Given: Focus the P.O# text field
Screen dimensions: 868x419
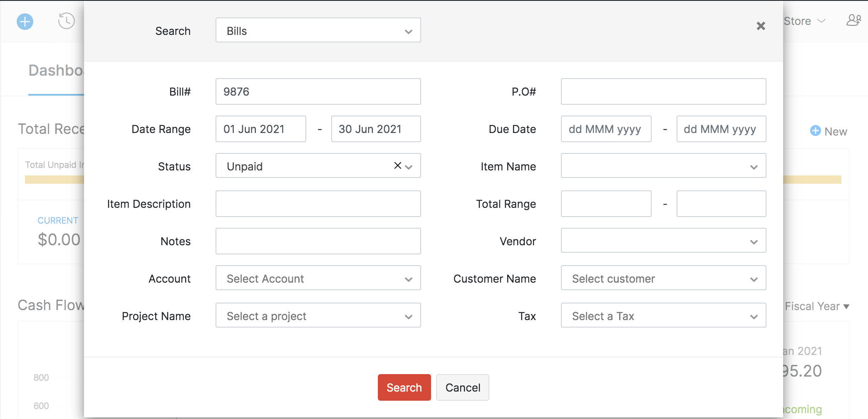Looking at the screenshot, I should pos(663,91).
